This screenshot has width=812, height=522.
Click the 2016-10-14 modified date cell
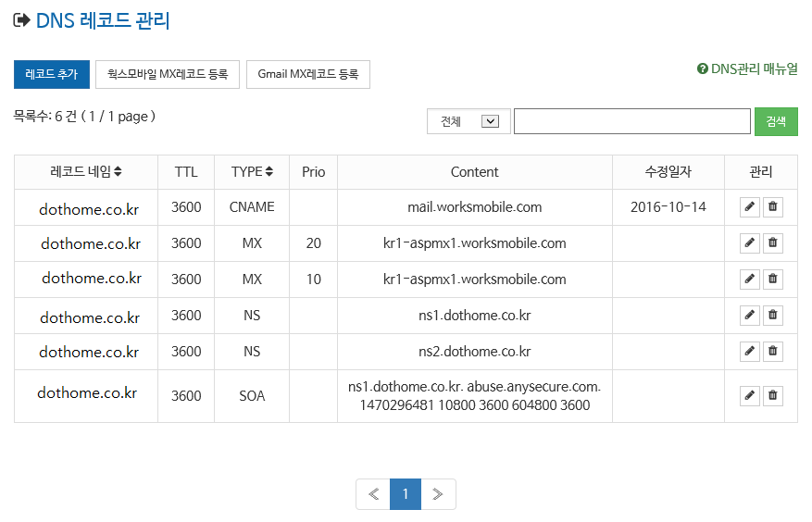pyautogui.click(x=668, y=207)
